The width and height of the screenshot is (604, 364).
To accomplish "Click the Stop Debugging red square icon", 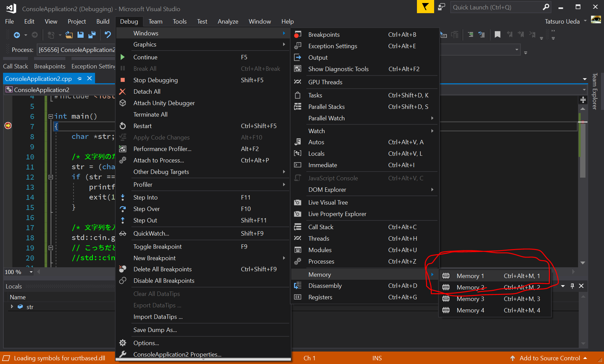I will (x=123, y=80).
